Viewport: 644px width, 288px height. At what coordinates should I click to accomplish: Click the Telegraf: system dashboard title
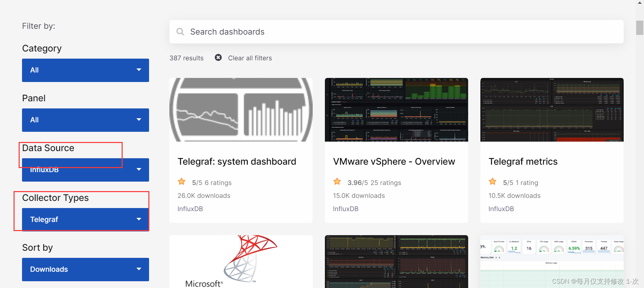pyautogui.click(x=237, y=162)
